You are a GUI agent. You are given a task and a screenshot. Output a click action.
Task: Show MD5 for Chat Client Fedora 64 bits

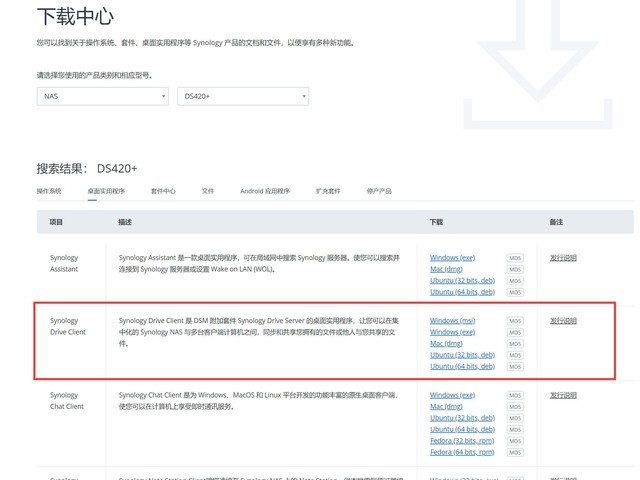coord(515,452)
